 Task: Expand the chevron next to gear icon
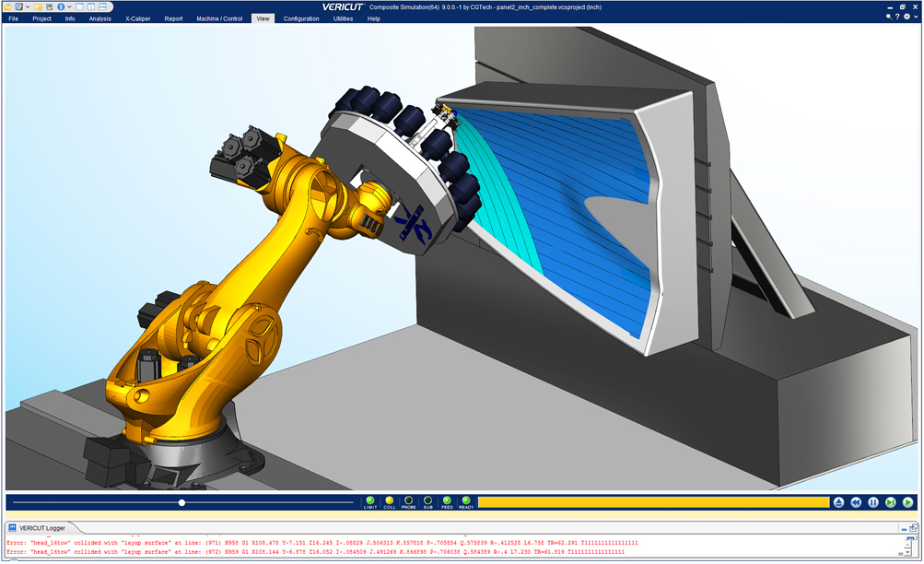click(916, 18)
